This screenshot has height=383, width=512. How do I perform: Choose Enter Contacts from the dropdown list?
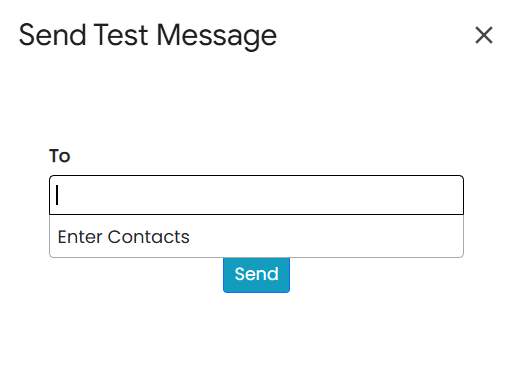pos(256,237)
